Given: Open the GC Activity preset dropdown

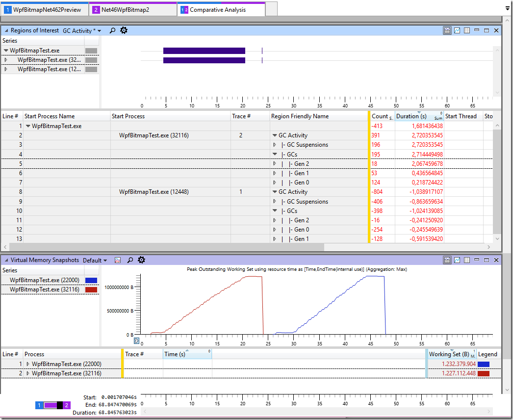Looking at the screenshot, I should 82,31.
